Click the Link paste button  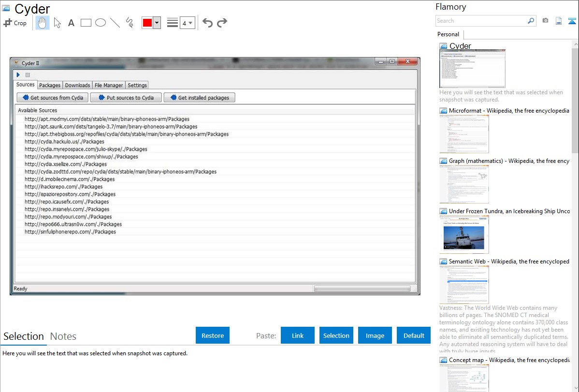pos(298,335)
